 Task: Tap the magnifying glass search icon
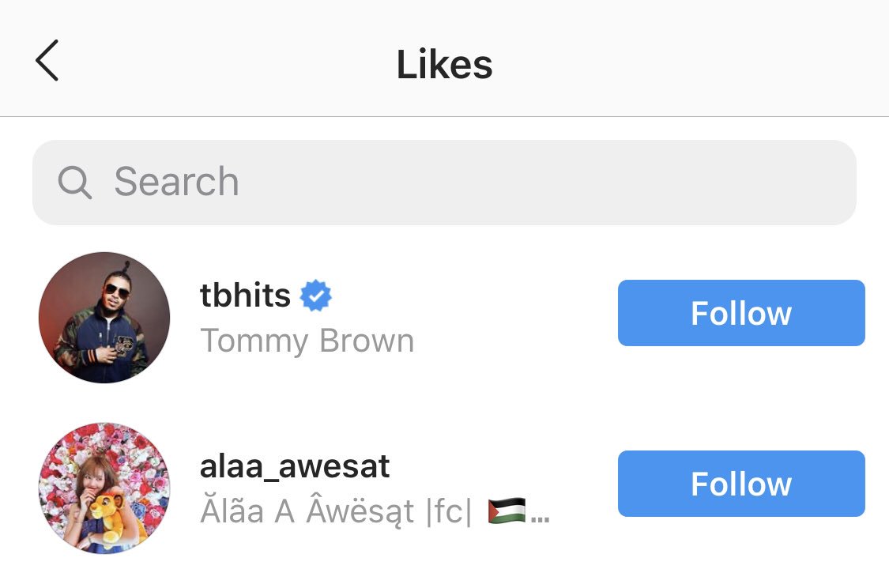point(75,183)
